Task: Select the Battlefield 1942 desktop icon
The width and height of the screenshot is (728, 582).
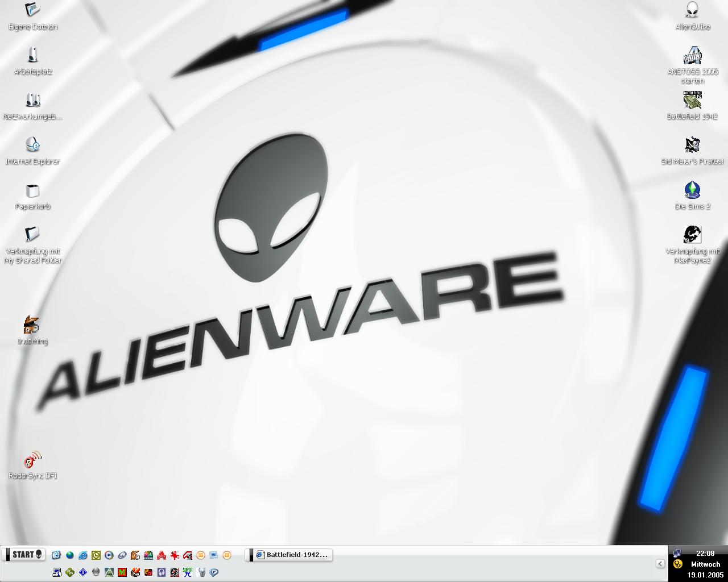Action: [692, 106]
